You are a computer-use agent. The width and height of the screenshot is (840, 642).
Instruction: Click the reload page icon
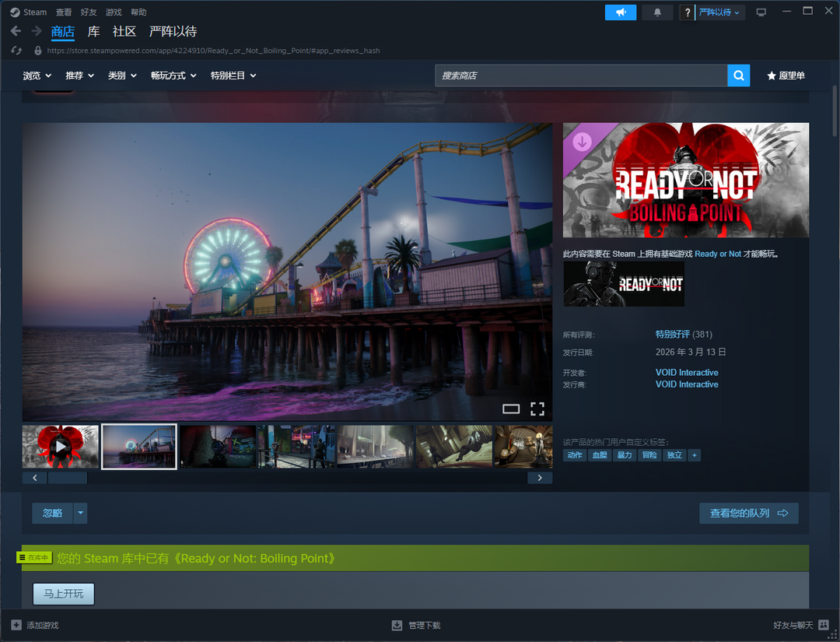(17, 51)
